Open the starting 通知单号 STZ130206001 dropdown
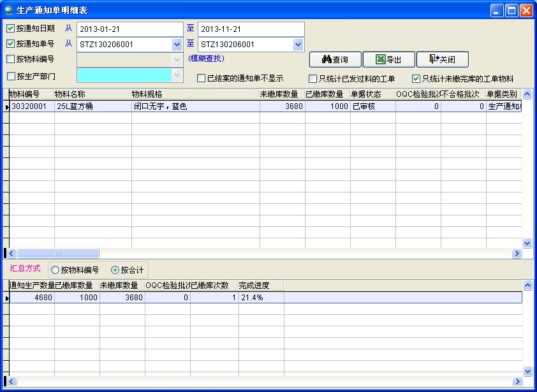The image size is (537, 392). [177, 45]
